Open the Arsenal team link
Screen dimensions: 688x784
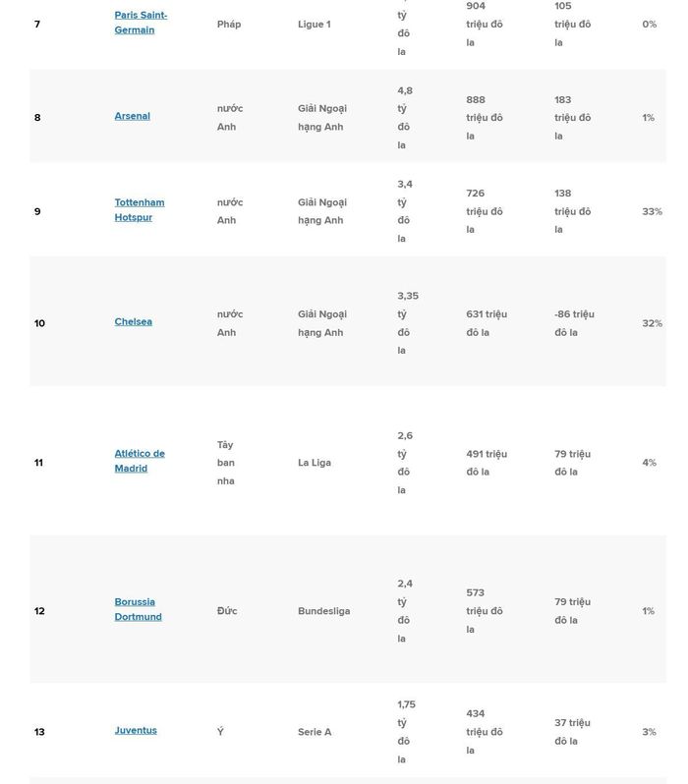click(x=132, y=116)
